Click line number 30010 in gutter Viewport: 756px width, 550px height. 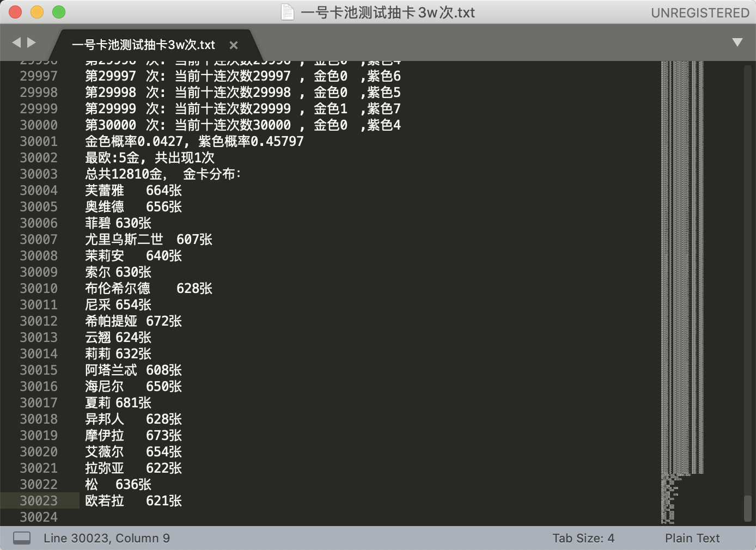coord(39,289)
